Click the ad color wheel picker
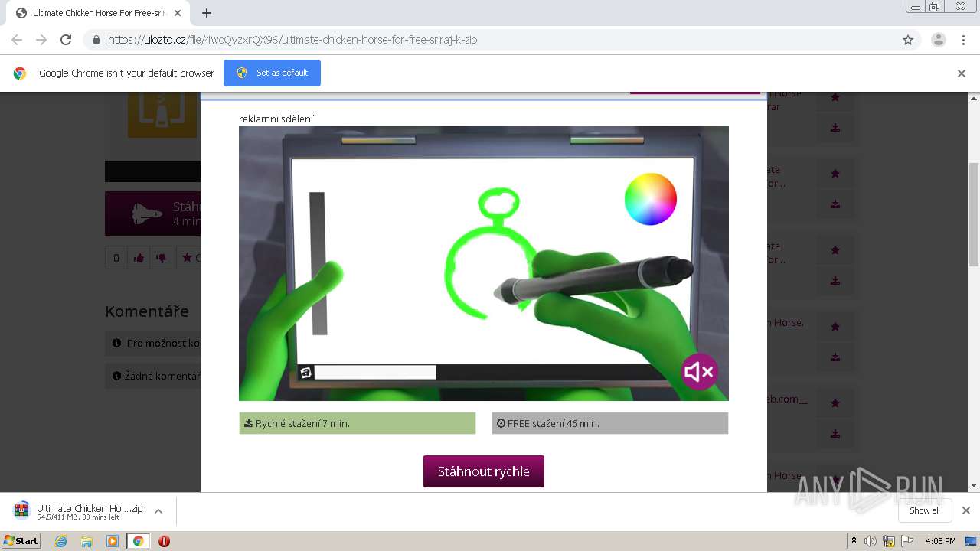The width and height of the screenshot is (980, 551). pos(651,199)
